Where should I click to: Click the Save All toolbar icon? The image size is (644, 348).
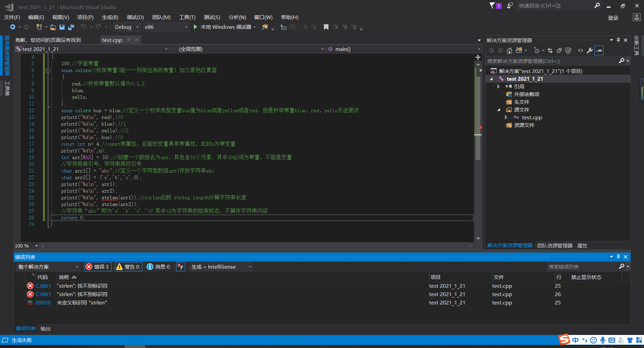[71, 27]
